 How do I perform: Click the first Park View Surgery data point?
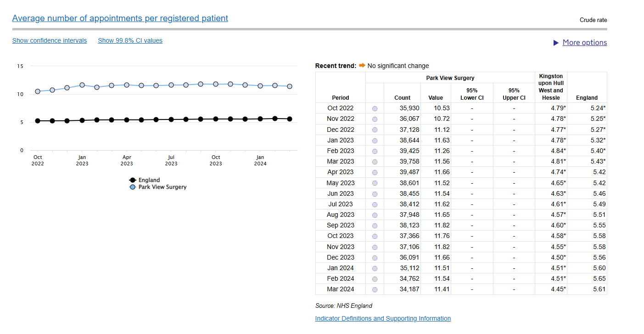[x=38, y=91]
